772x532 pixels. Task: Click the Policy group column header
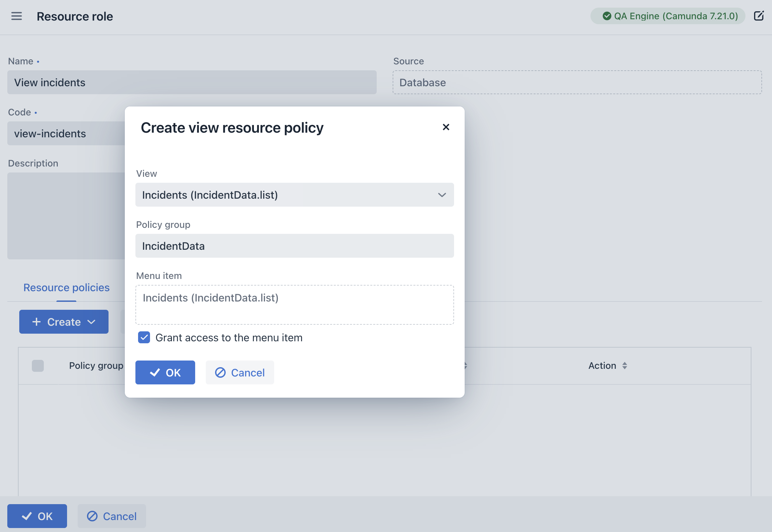pyautogui.click(x=96, y=366)
